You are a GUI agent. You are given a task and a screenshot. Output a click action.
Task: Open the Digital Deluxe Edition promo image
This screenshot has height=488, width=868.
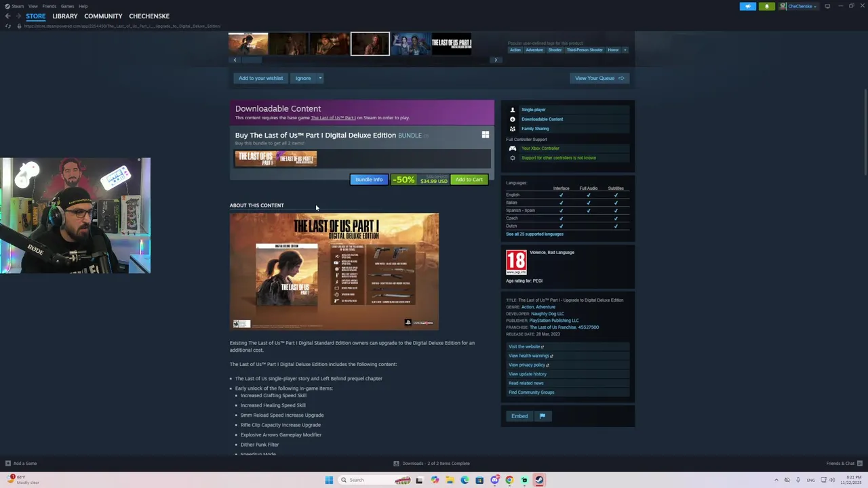point(334,272)
